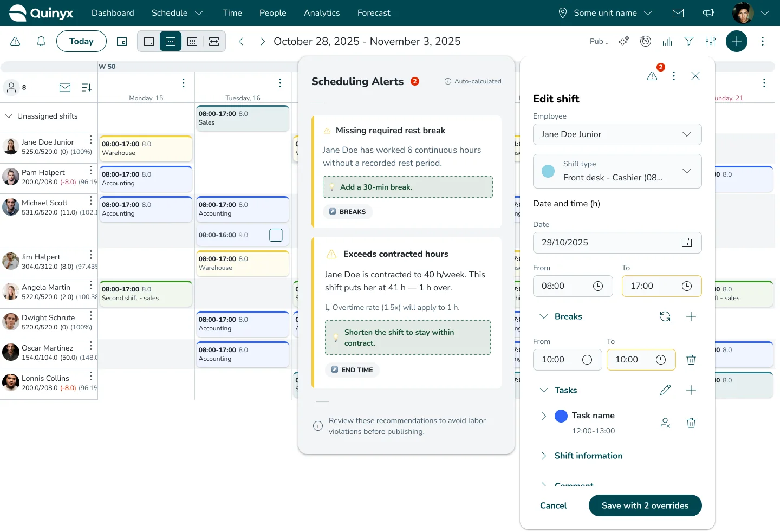Open the People page
The width and height of the screenshot is (780, 532).
pyautogui.click(x=273, y=13)
